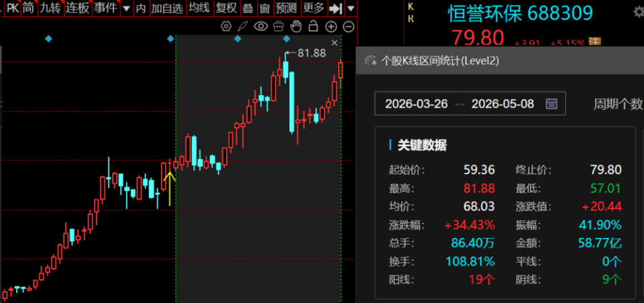Close the selected interval region (×)
The height and width of the screenshot is (303, 644).
pos(334,43)
